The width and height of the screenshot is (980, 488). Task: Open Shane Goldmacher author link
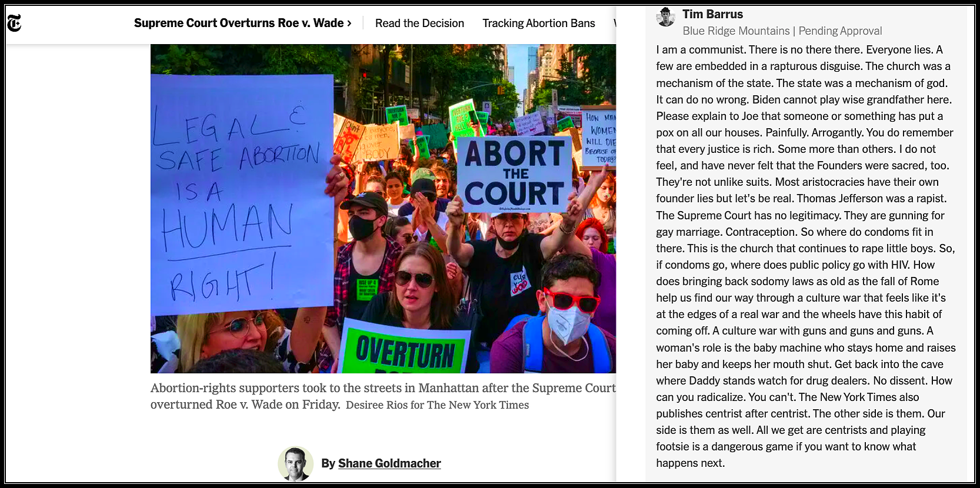[x=389, y=463]
